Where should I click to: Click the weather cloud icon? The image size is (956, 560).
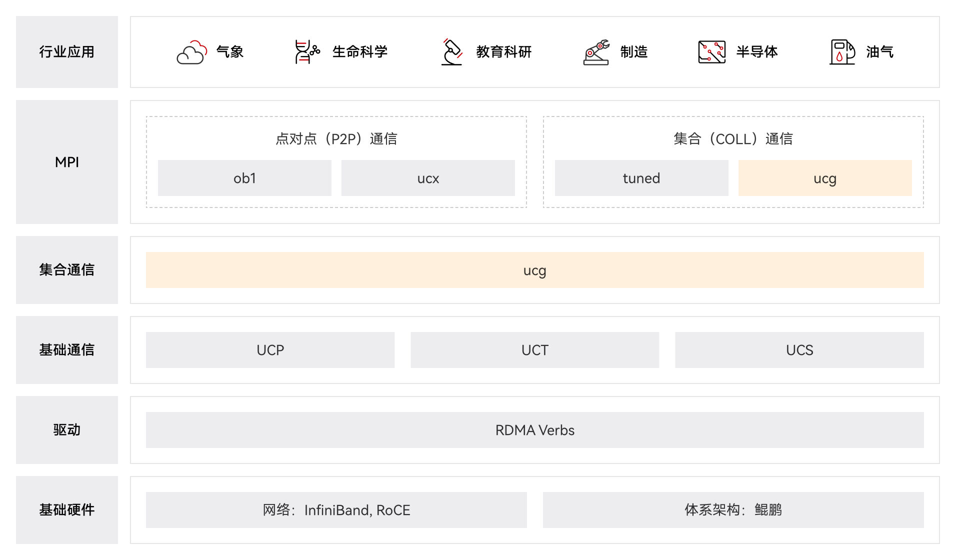click(x=191, y=52)
